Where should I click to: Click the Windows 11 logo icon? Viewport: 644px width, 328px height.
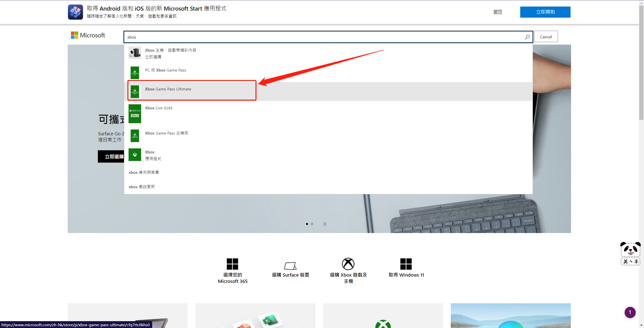(406, 264)
